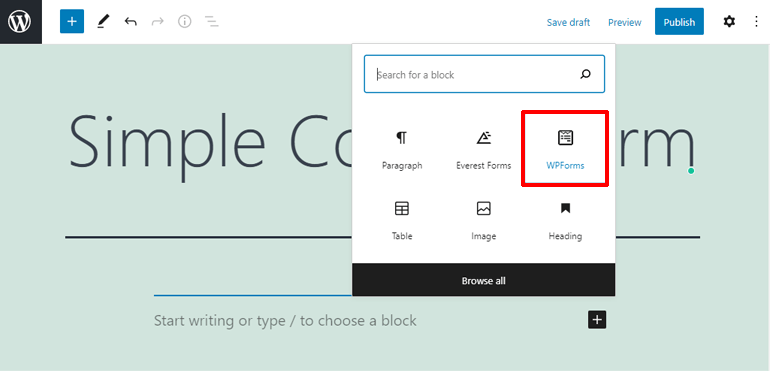Screen dimensions: 770x372
Task: Focus the Search for a block field
Action: coord(484,74)
